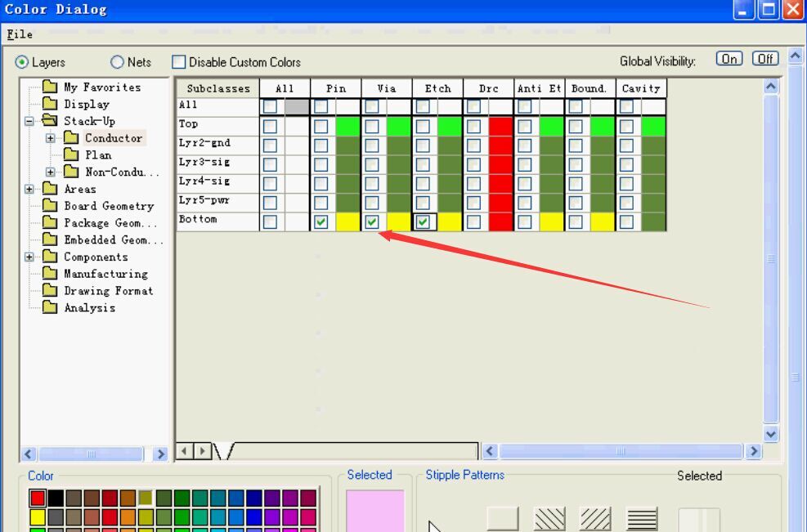Choose the backslash diagonal stipple pattern
This screenshot has height=532, width=807.
click(549, 519)
